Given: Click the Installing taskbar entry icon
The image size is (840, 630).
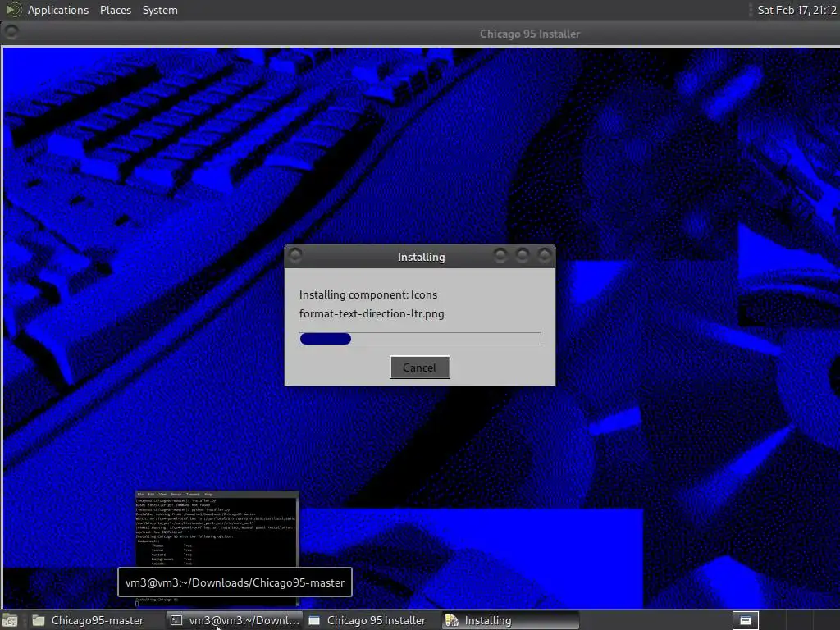Looking at the screenshot, I should pos(452,620).
